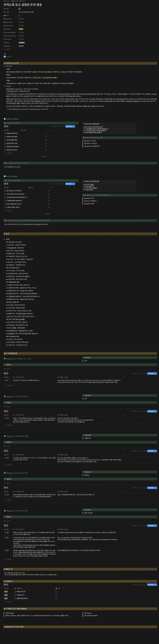Viewport: 159px width, 644px height.
Task: Open the yes24 product URL link
Action: tap(32, 109)
